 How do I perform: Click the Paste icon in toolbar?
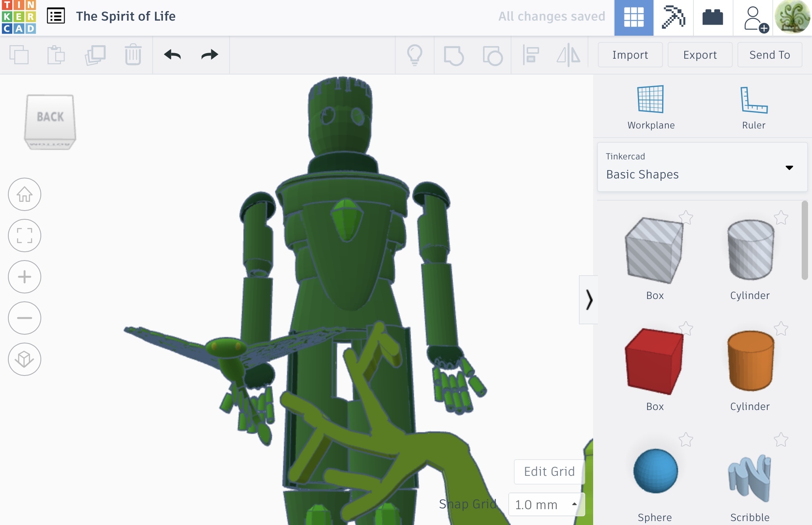56,55
